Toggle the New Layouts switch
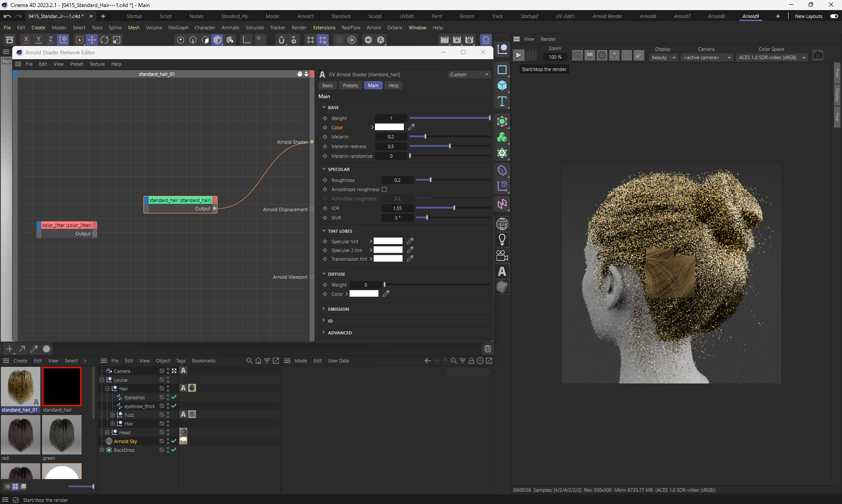Screen dimensions: 842x504 pos(834,16)
